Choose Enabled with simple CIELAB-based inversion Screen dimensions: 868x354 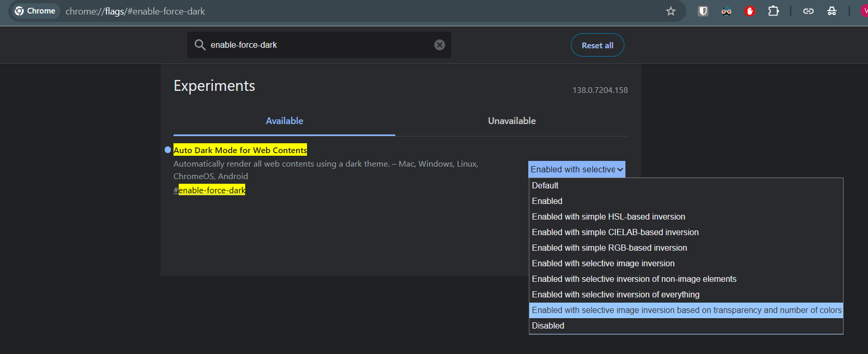point(686,232)
